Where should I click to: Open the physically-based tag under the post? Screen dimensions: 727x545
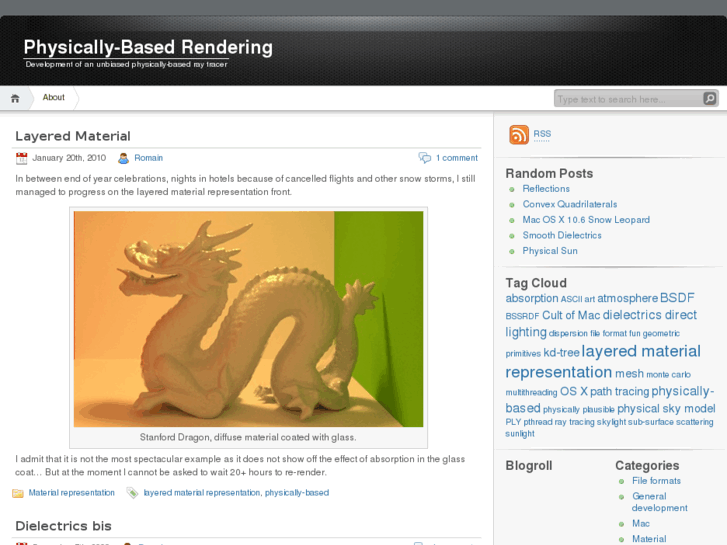click(x=297, y=493)
